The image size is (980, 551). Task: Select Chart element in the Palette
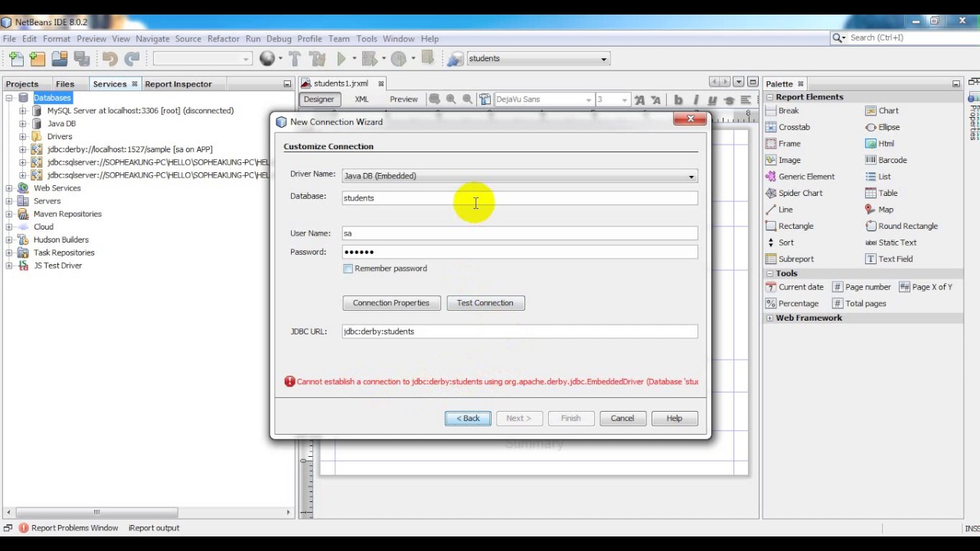tap(882, 111)
